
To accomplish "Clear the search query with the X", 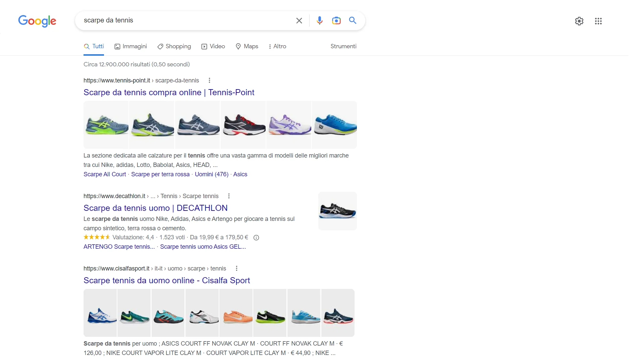I will (x=299, y=20).
